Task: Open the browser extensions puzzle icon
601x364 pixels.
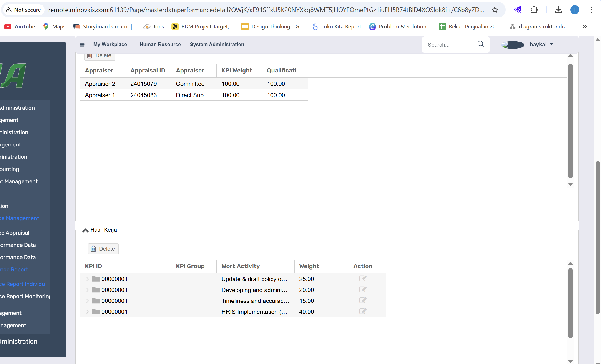Action: tap(534, 10)
